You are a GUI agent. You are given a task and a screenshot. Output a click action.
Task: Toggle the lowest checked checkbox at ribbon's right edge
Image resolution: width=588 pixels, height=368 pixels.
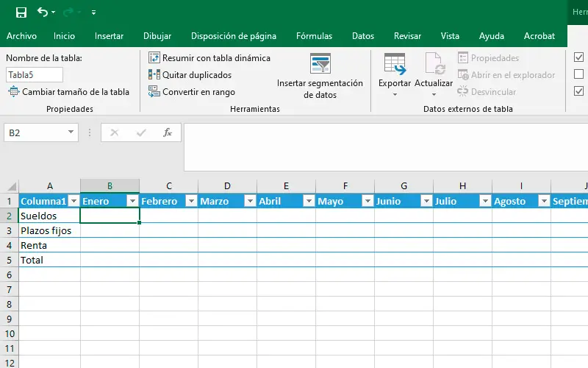[x=578, y=91]
